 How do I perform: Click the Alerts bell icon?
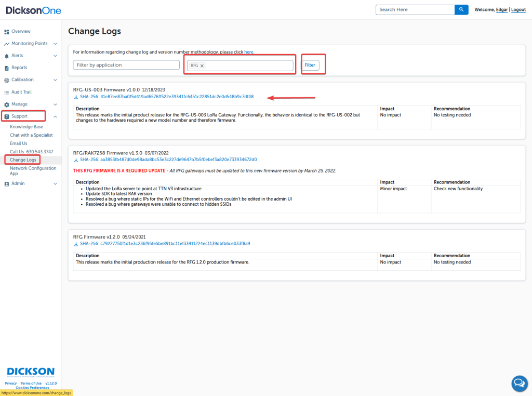7,56
